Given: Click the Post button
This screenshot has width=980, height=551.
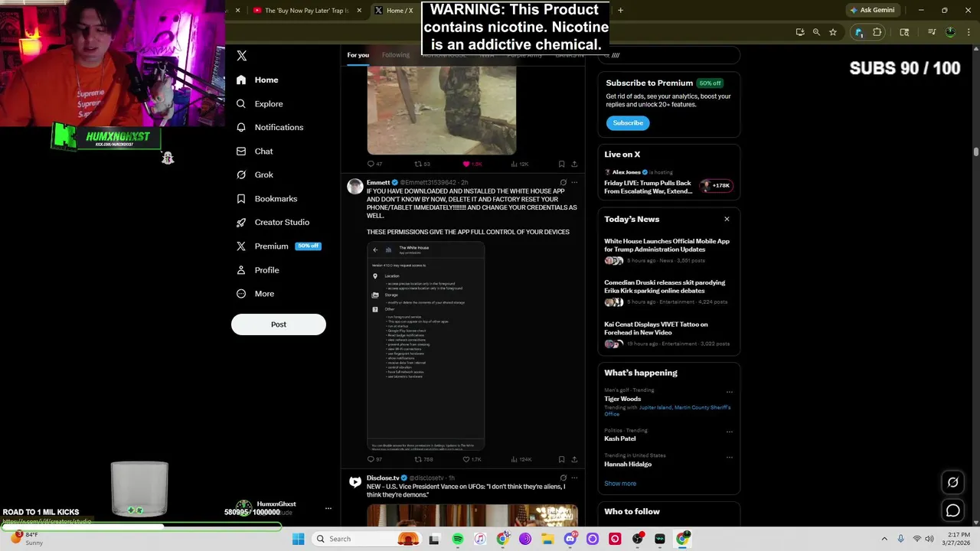Looking at the screenshot, I should 279,324.
